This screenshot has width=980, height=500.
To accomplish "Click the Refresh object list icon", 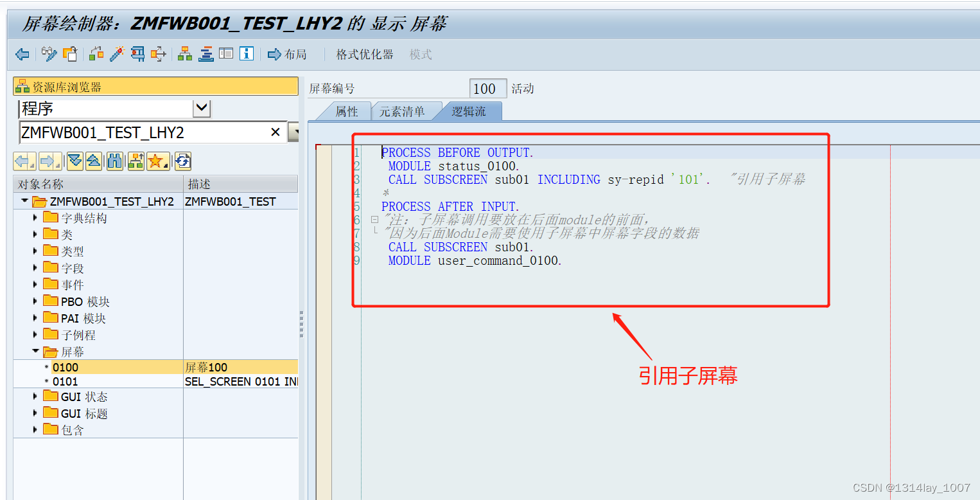I will pyautogui.click(x=183, y=161).
